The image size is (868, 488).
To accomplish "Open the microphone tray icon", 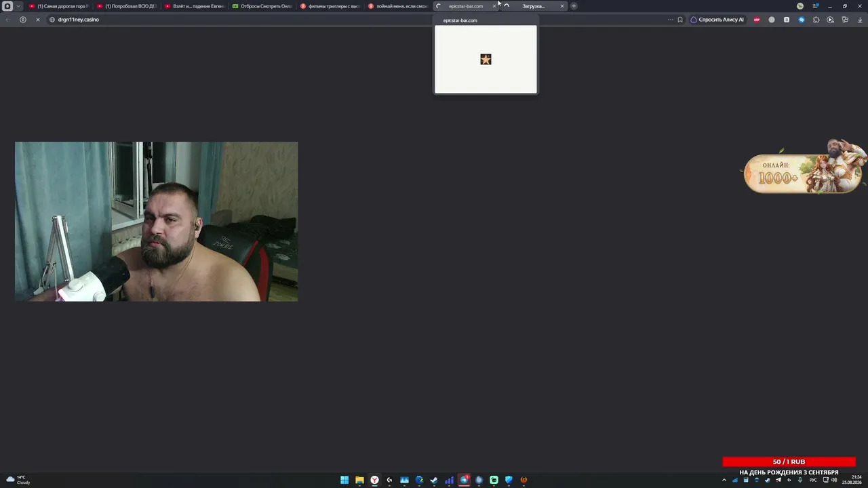I will (x=800, y=480).
